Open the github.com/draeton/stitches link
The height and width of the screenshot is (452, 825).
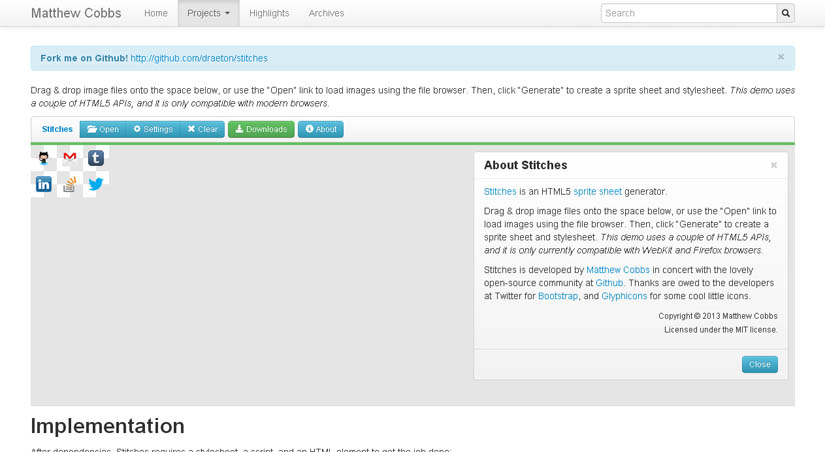199,58
